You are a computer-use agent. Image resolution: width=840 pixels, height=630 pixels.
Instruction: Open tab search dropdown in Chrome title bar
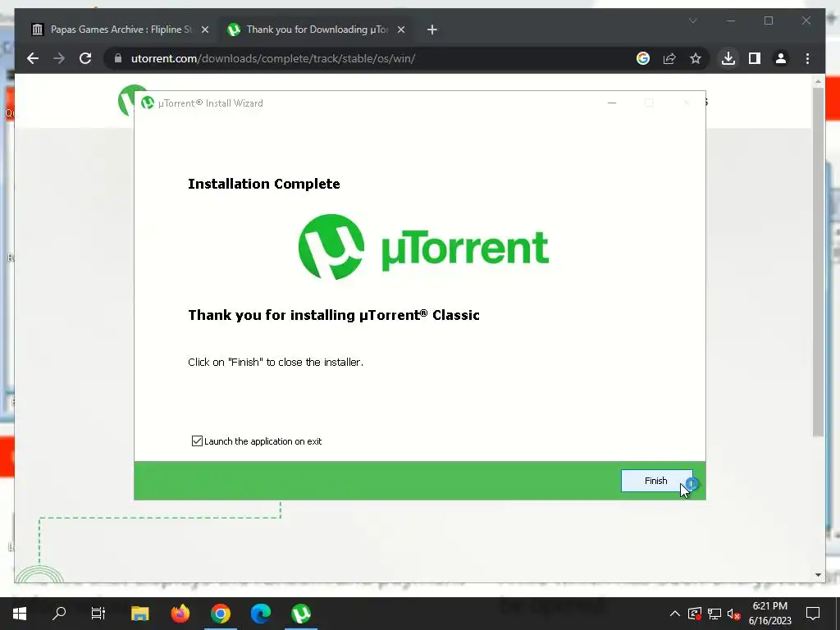coord(692,21)
